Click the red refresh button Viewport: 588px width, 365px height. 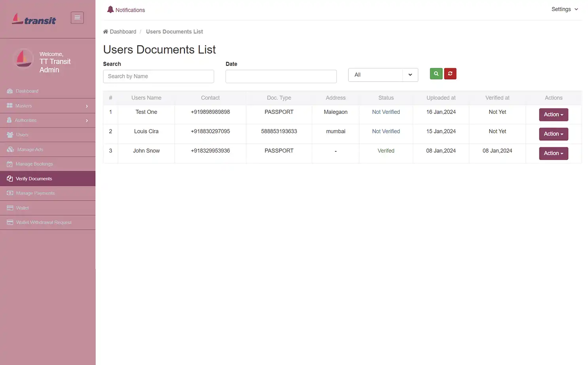[450, 74]
